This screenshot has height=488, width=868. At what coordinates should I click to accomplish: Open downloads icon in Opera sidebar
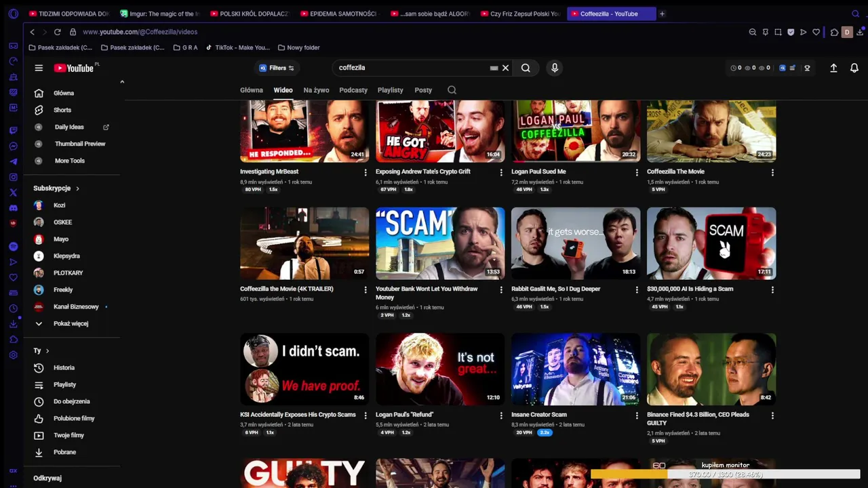coord(13,324)
